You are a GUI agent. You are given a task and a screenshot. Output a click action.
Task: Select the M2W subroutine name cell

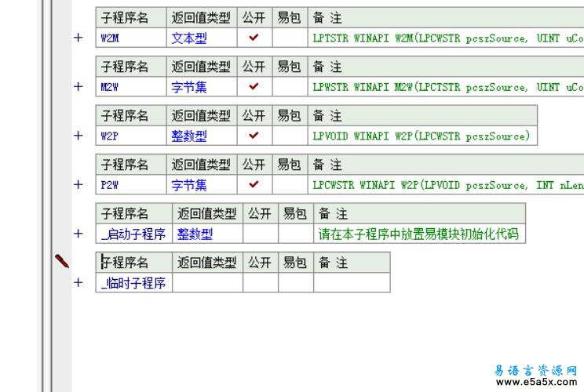pyautogui.click(x=131, y=87)
